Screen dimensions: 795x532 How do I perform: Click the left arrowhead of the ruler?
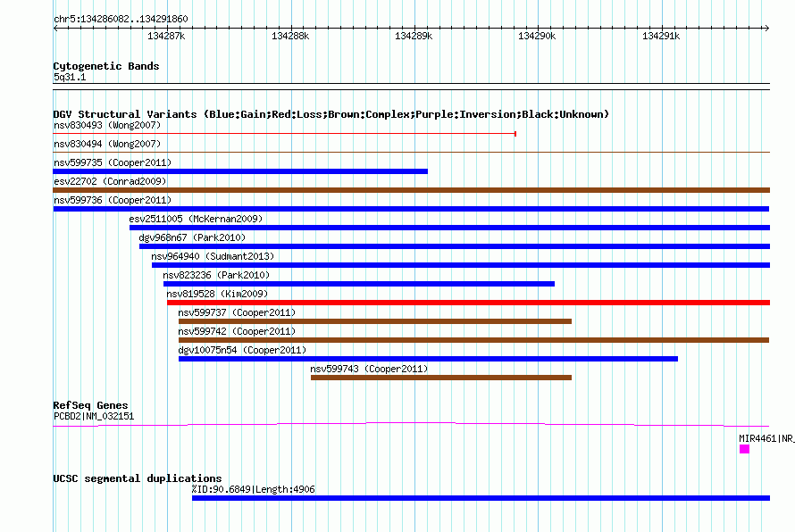point(55,28)
